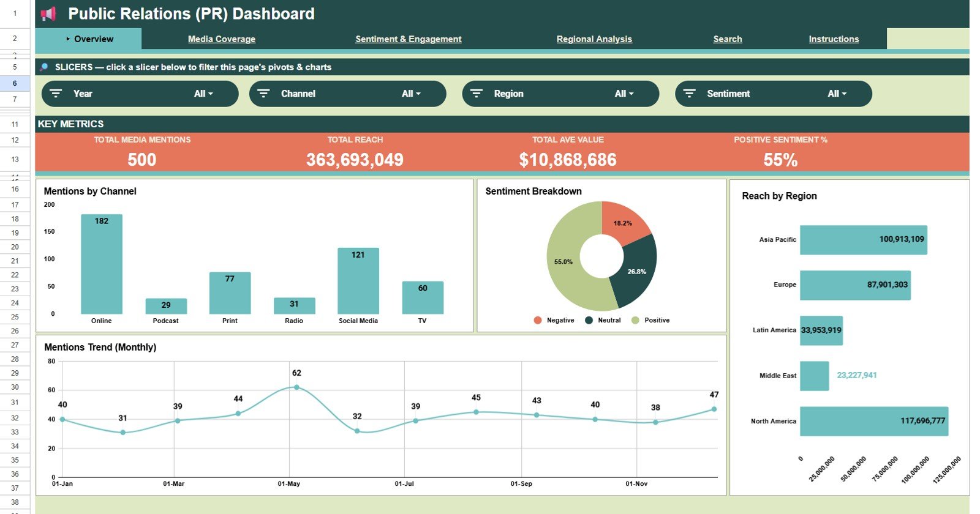
Task: Open the Channel slicer All dropdown
Action: click(411, 94)
